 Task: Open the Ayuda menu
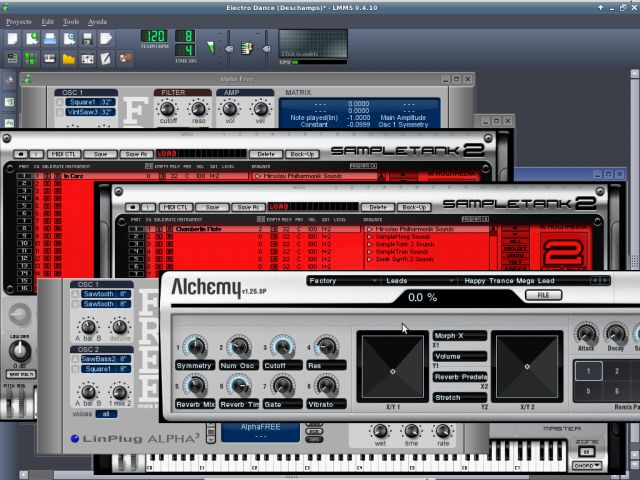point(97,22)
